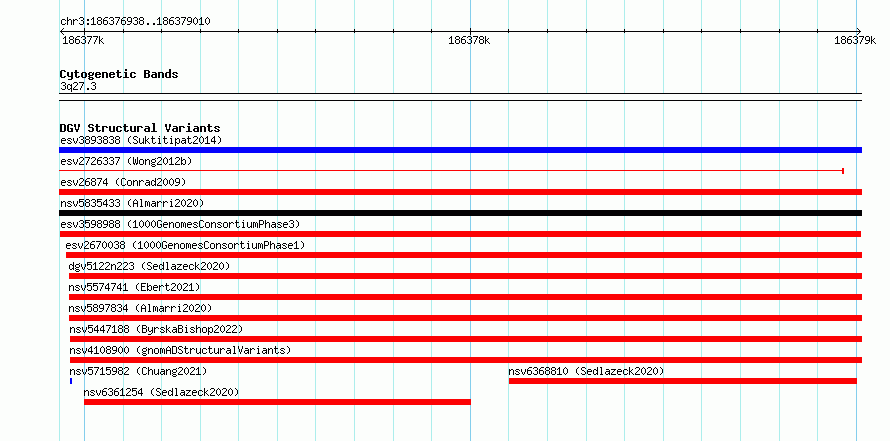Click the 186377k ruler position
Screen dimensions: 890x441
pos(83,40)
